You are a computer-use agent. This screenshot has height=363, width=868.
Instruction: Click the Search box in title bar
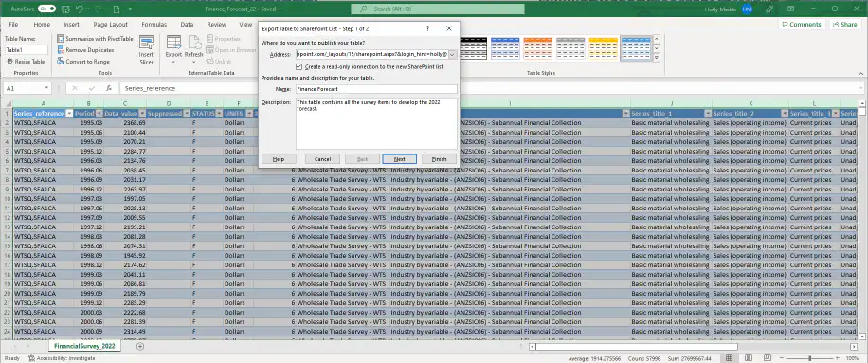click(x=438, y=9)
